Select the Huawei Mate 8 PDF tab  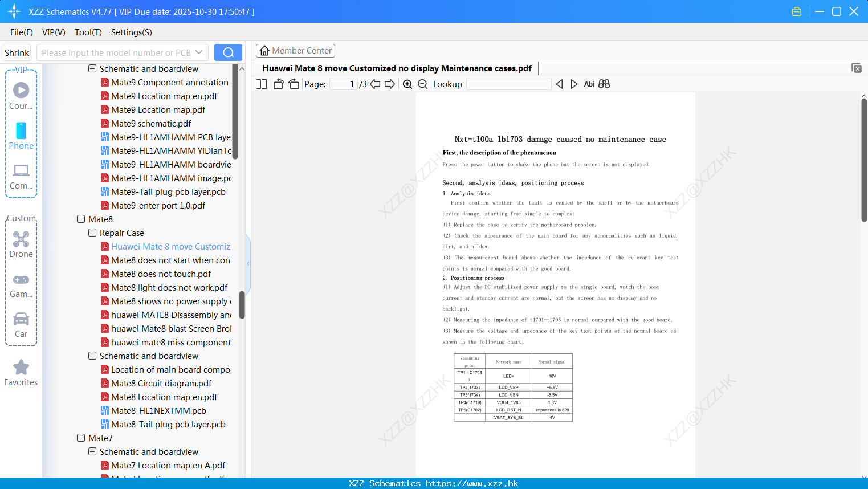pos(397,68)
